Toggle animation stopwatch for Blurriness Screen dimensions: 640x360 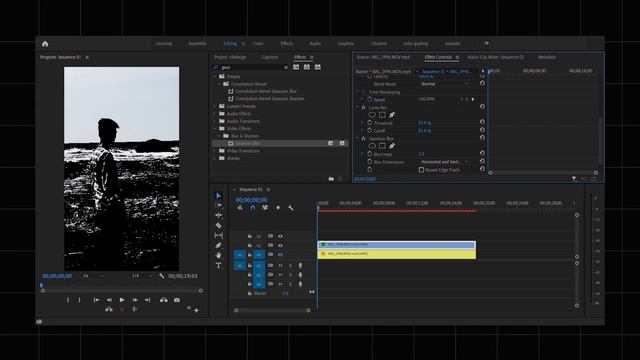(x=369, y=153)
